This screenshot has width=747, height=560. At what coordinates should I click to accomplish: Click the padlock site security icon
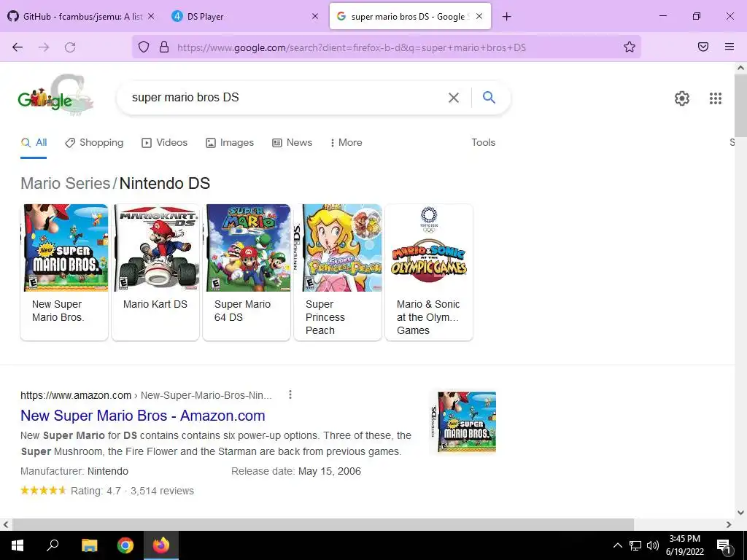(x=164, y=47)
